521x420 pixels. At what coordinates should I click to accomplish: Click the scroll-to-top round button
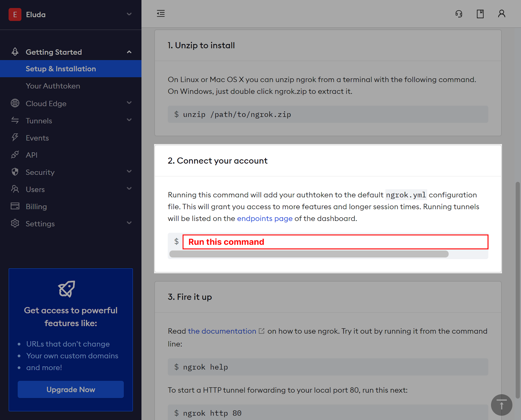click(501, 405)
